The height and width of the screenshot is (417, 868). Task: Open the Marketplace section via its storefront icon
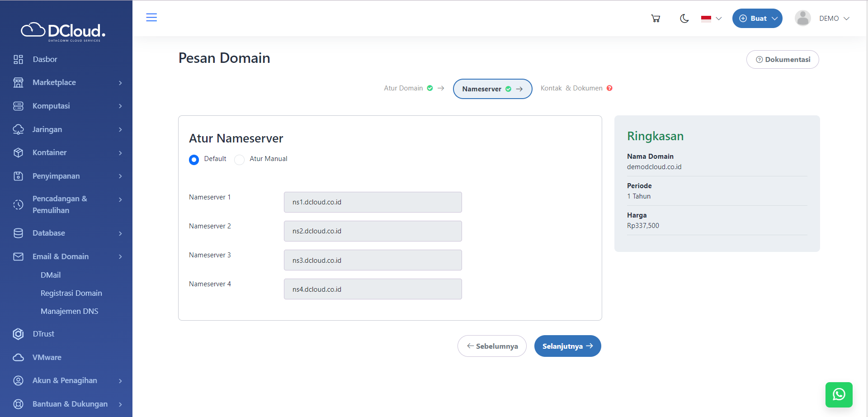(18, 82)
